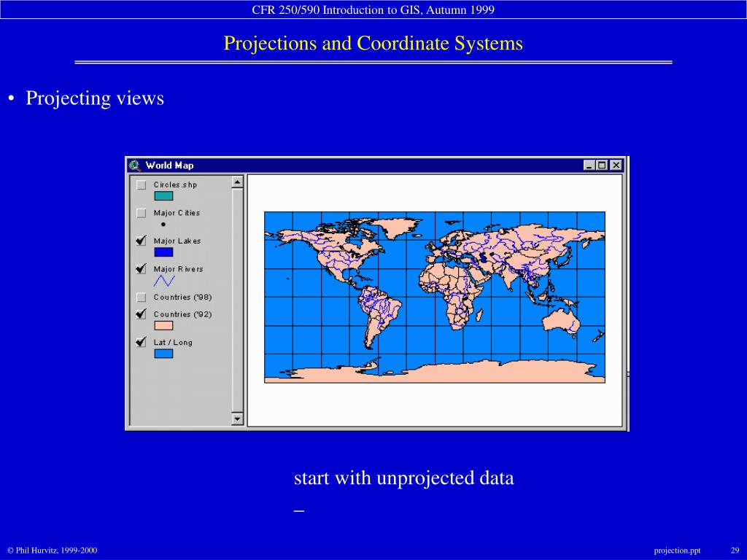The height and width of the screenshot is (560, 747).
Task: Uncheck the Major Rivers layer
Action: 141,269
